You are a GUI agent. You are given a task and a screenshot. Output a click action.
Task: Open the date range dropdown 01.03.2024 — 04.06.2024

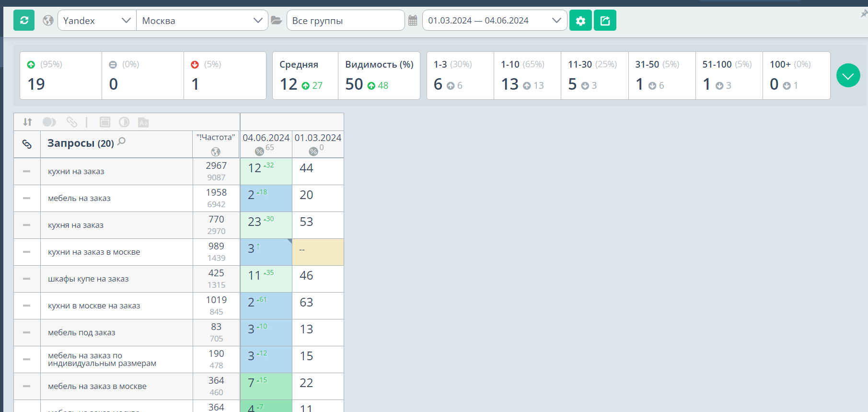click(494, 20)
